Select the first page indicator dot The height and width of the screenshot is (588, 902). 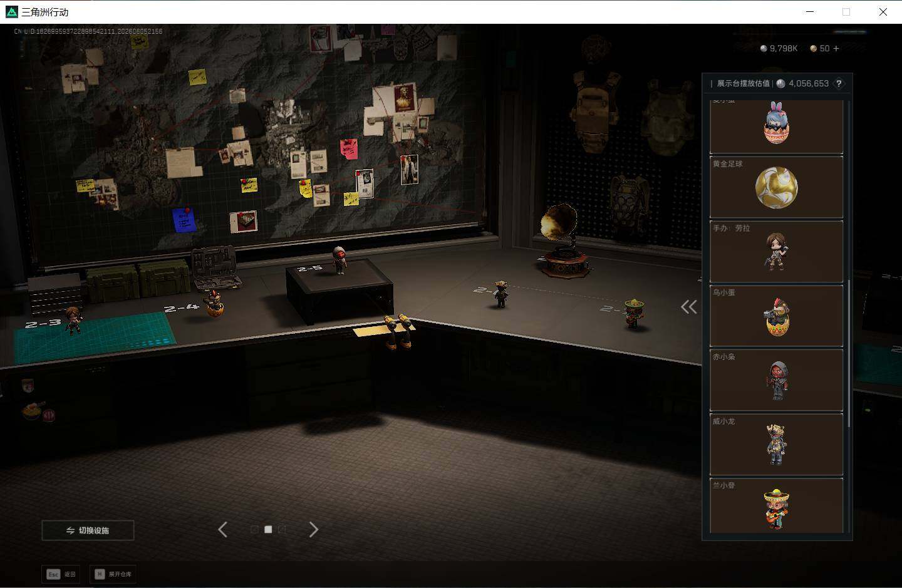pyautogui.click(x=254, y=530)
